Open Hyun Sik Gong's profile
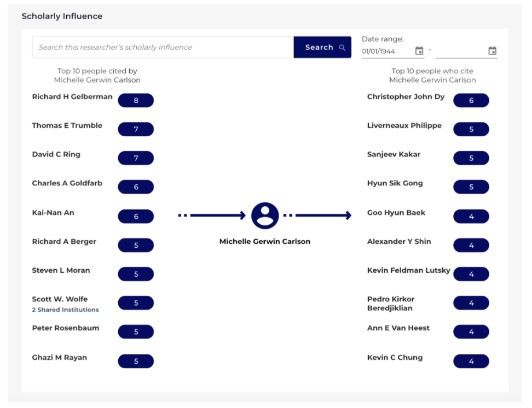Image resolution: width=532 pixels, height=408 pixels. pyautogui.click(x=395, y=183)
